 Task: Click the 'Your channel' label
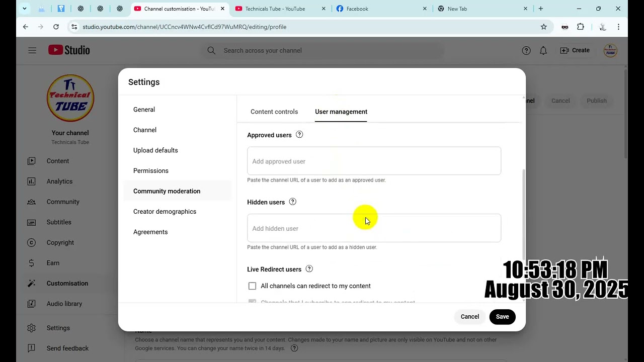pos(70,133)
